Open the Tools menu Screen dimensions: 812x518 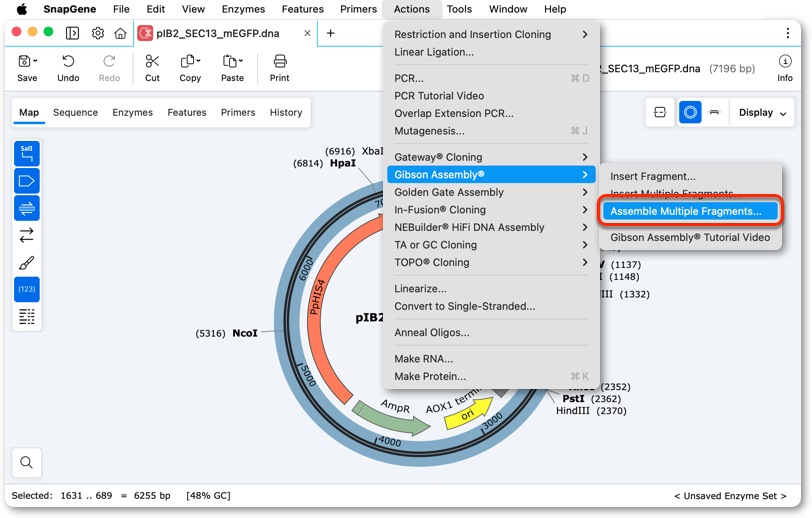(x=459, y=9)
